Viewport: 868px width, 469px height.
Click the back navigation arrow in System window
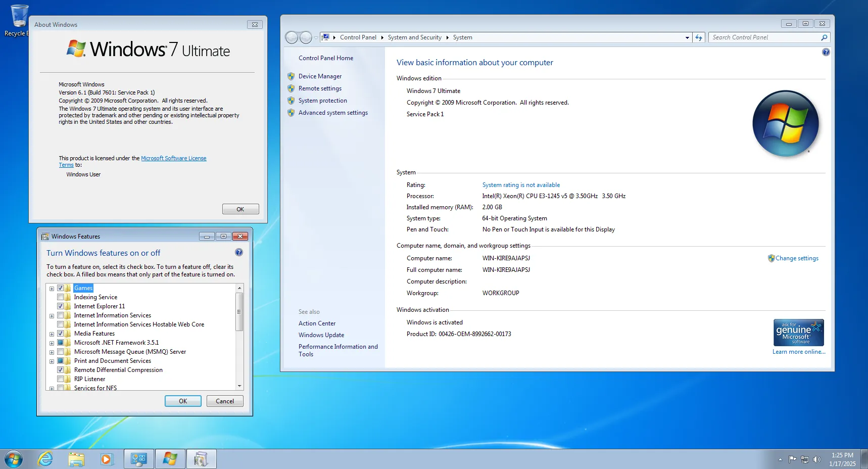coord(292,37)
